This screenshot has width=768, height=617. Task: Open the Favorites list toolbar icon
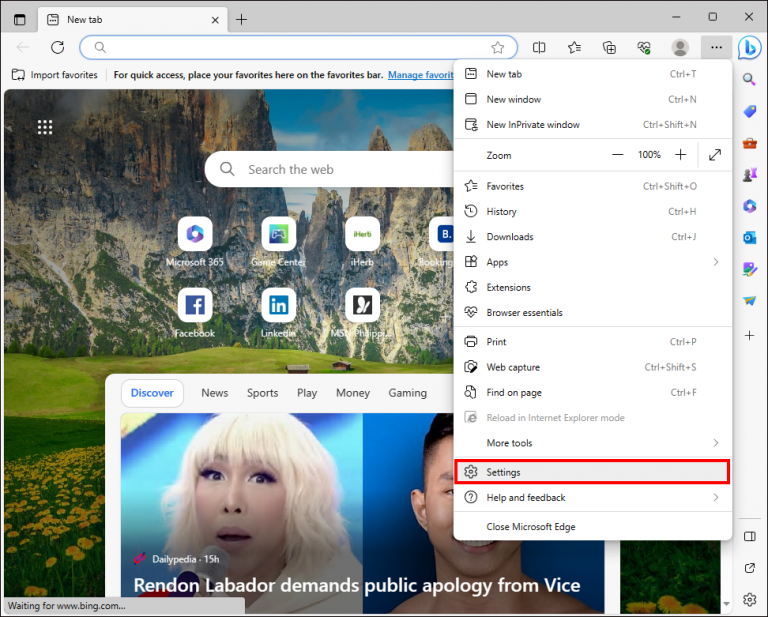click(x=574, y=47)
